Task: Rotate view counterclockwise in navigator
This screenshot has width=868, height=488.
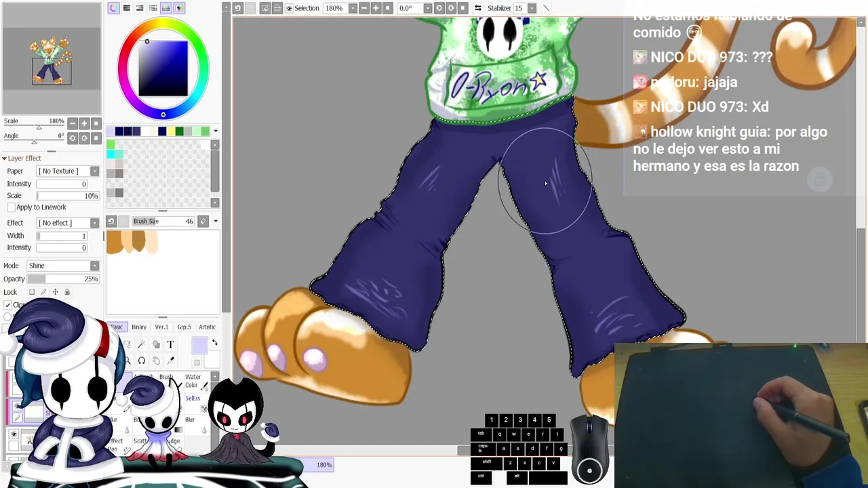Action: 73,138
